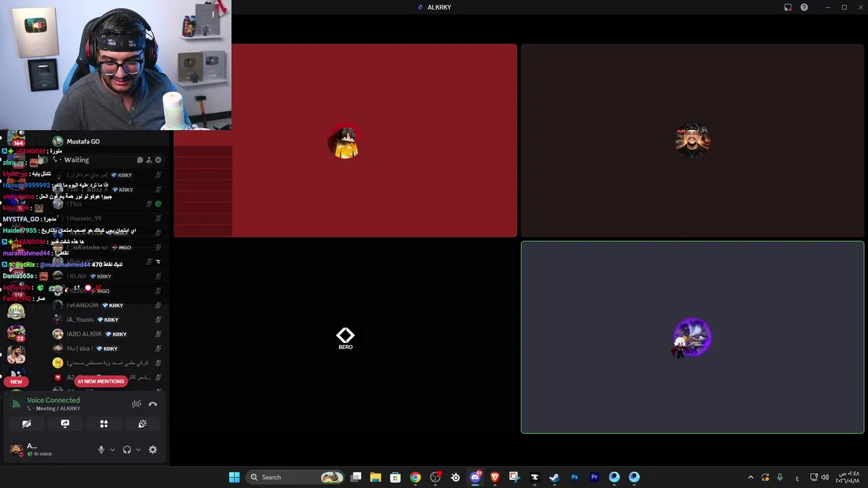Click tray microphone-in-use icon
The height and width of the screenshot is (488, 868).
tap(780, 477)
